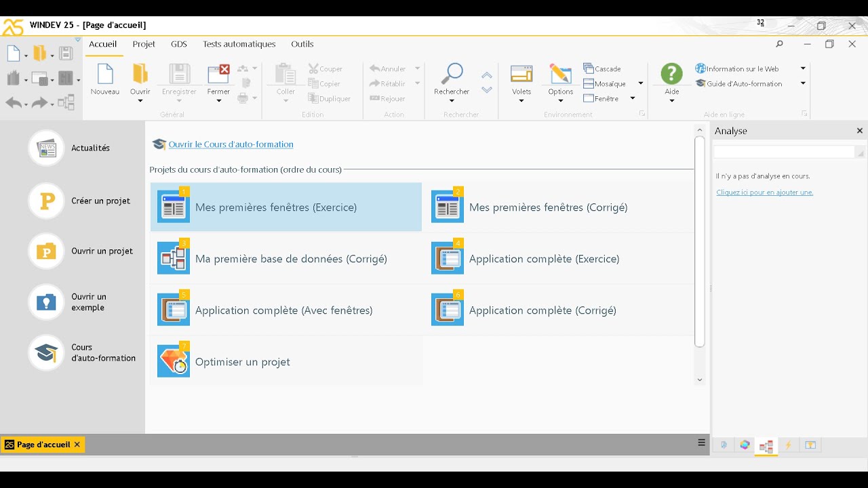The image size is (868, 488).
Task: Open the Options icon
Action: (561, 74)
